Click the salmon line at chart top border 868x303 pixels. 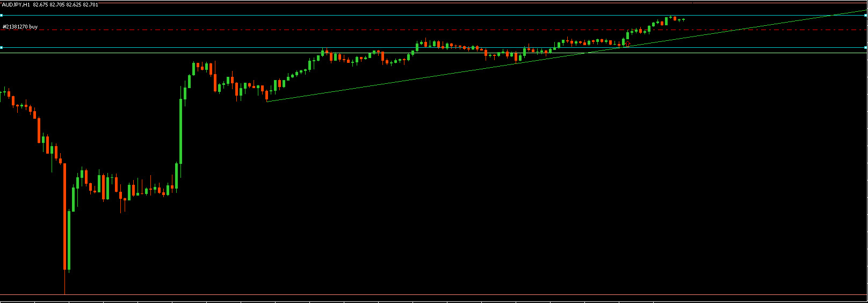pyautogui.click(x=430, y=2)
